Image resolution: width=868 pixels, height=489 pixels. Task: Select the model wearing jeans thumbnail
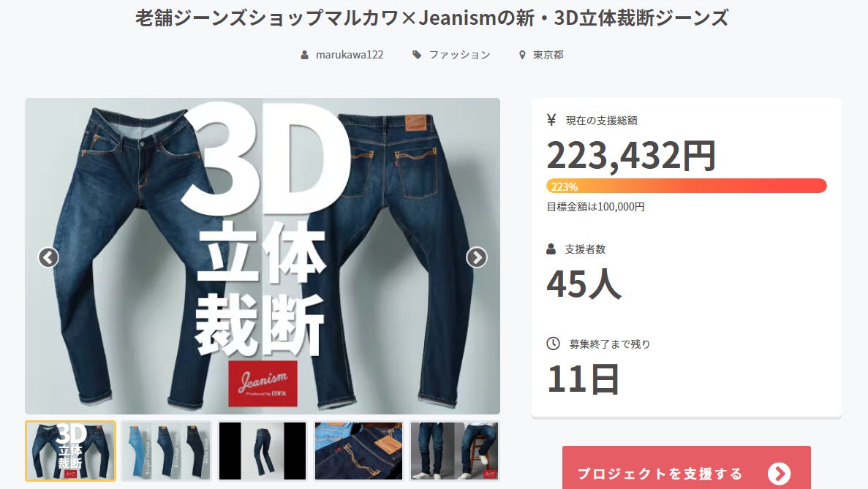coord(455,451)
